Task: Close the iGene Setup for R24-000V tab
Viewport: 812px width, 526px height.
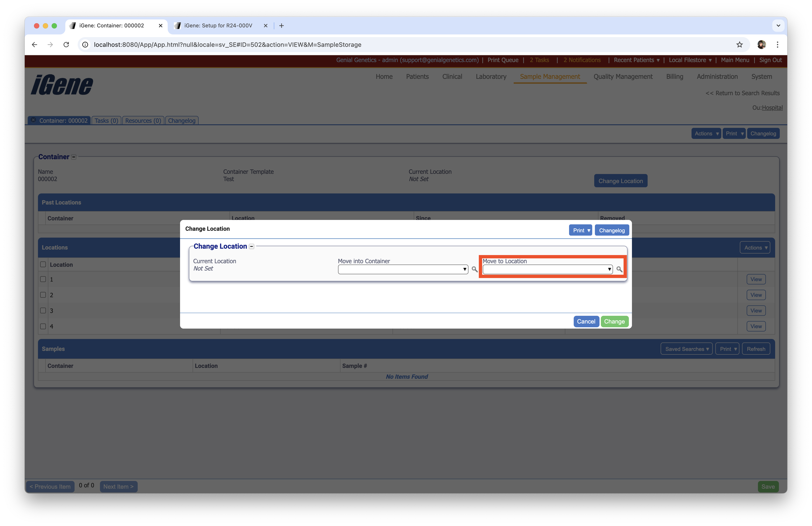Action: [265, 26]
